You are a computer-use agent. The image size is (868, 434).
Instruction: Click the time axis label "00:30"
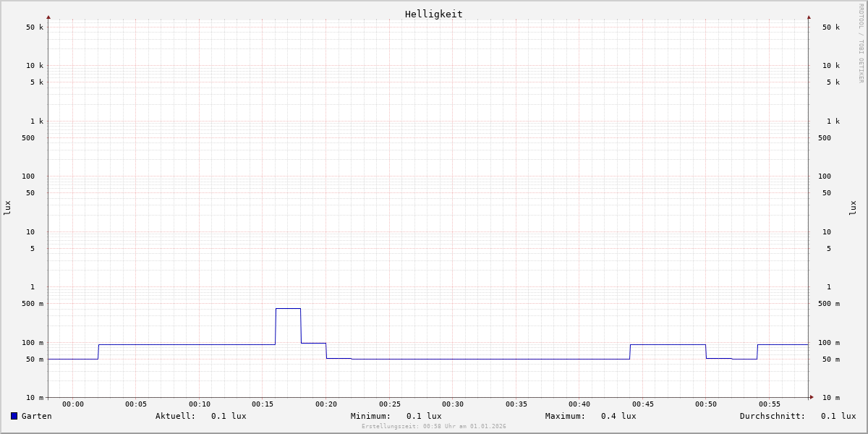(x=453, y=404)
